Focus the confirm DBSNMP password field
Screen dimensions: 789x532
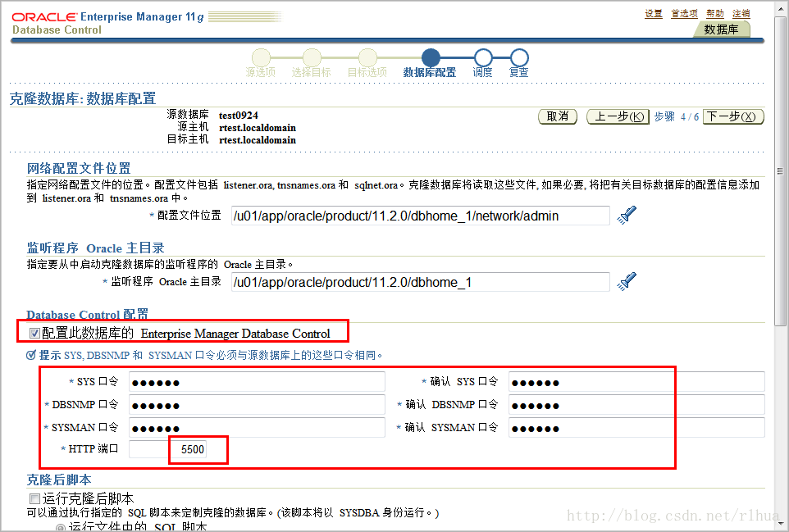click(636, 405)
